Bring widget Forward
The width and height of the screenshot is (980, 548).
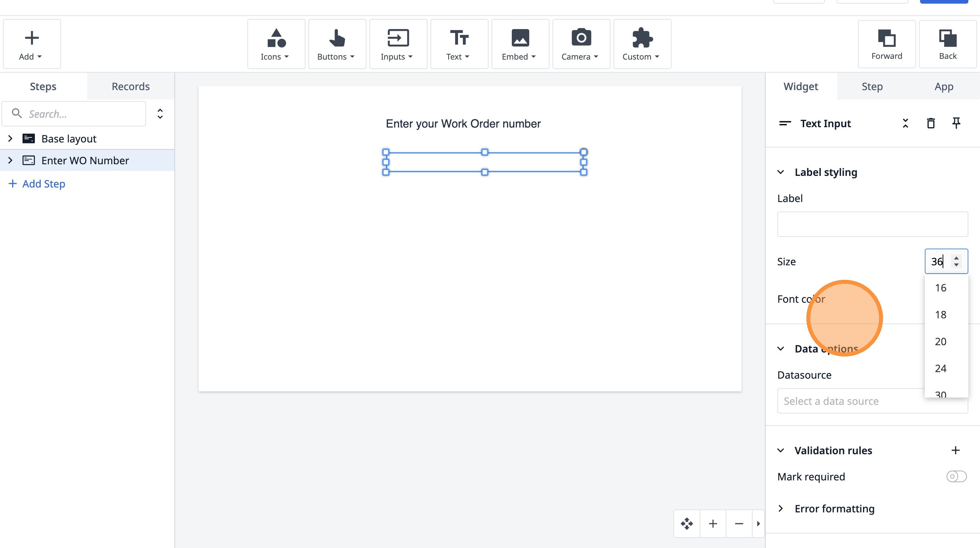(886, 44)
